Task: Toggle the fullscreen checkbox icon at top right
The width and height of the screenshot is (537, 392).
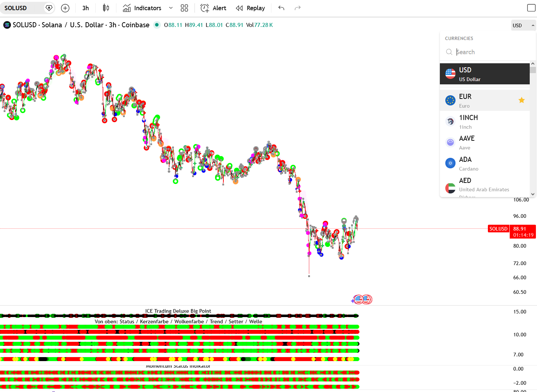Action: point(531,8)
